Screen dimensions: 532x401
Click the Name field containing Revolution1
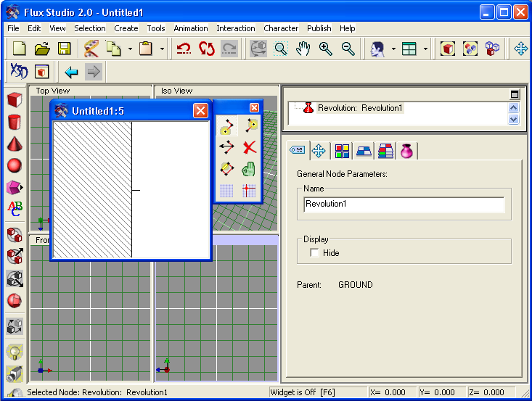404,204
